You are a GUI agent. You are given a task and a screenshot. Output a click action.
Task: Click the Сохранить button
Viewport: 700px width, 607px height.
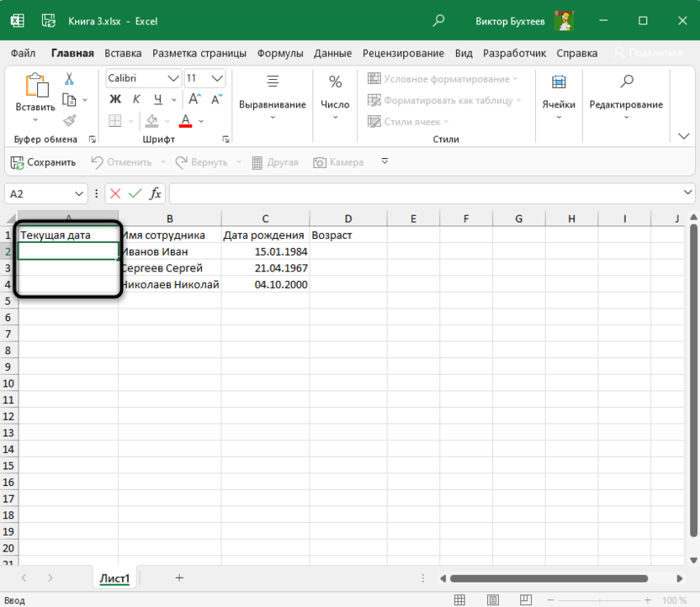pos(43,162)
